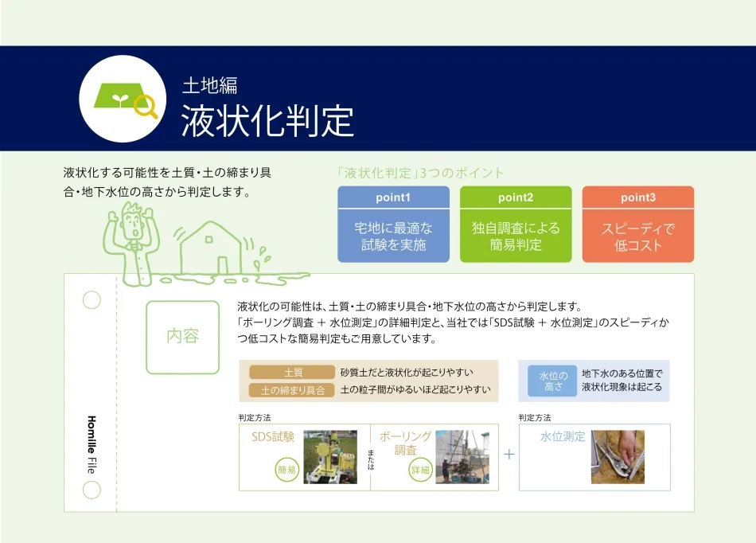Viewport: 756px width, 543px height.
Task: Select the point2 card 独自調査による簡易判定
Action: [x=516, y=225]
